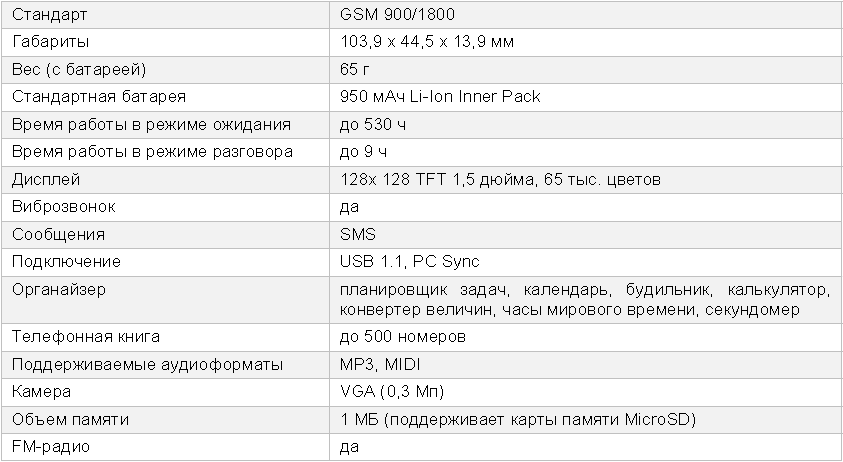The height and width of the screenshot is (462, 843).
Task: Select the 'GSM 900/1800' value cell
Action: 585,15
